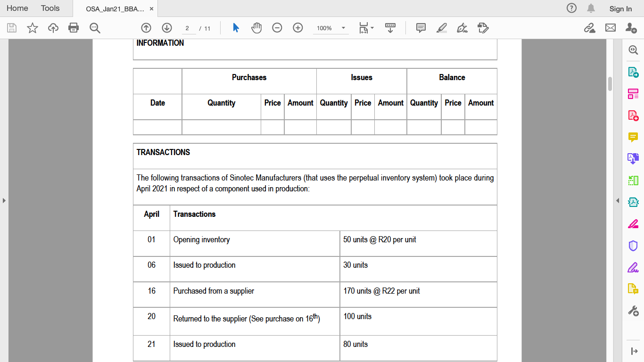Image resolution: width=644 pixels, height=362 pixels.
Task: Expand the collapsed right tools pane chevron
Action: pyautogui.click(x=618, y=200)
